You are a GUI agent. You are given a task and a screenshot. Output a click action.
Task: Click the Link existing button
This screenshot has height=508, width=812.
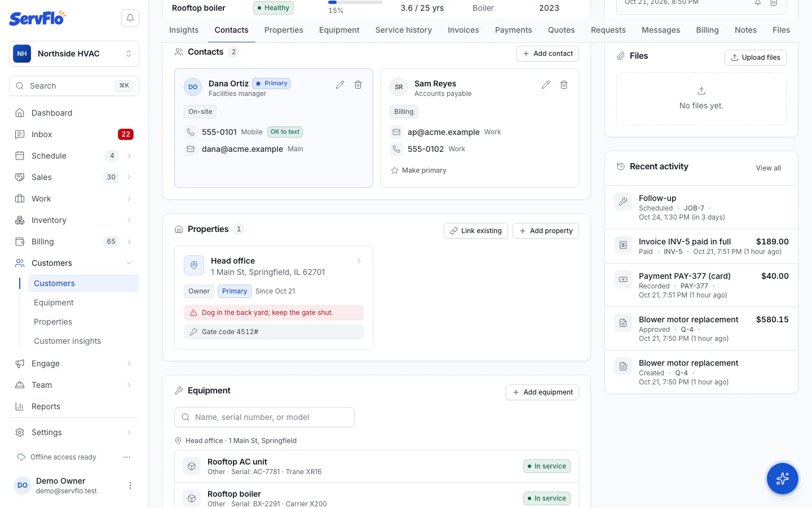(x=476, y=231)
